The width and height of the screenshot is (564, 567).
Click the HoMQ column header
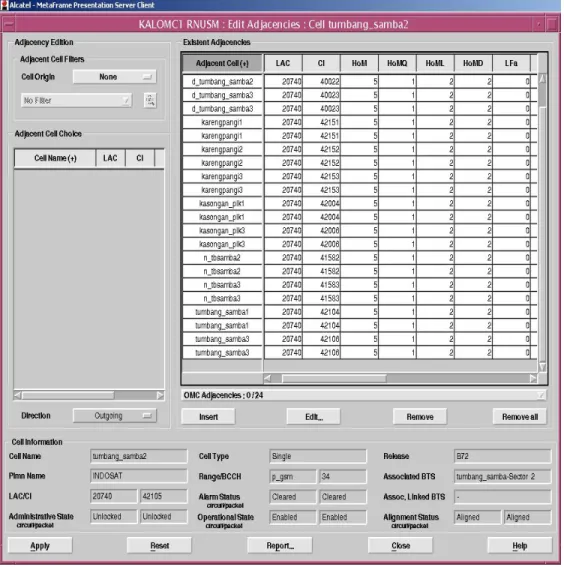coord(397,63)
